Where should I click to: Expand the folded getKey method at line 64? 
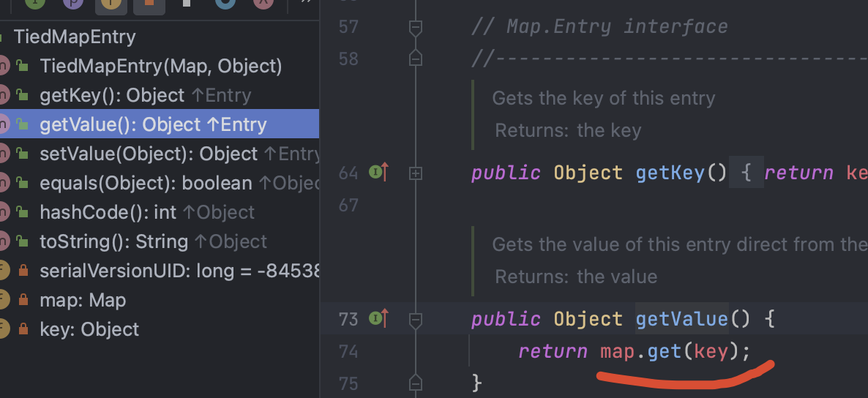click(x=416, y=173)
